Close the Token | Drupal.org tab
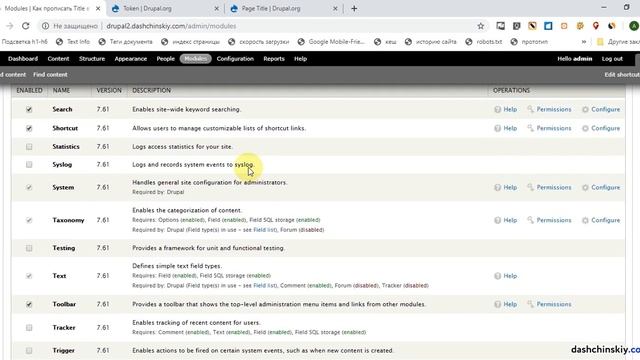 (216, 8)
